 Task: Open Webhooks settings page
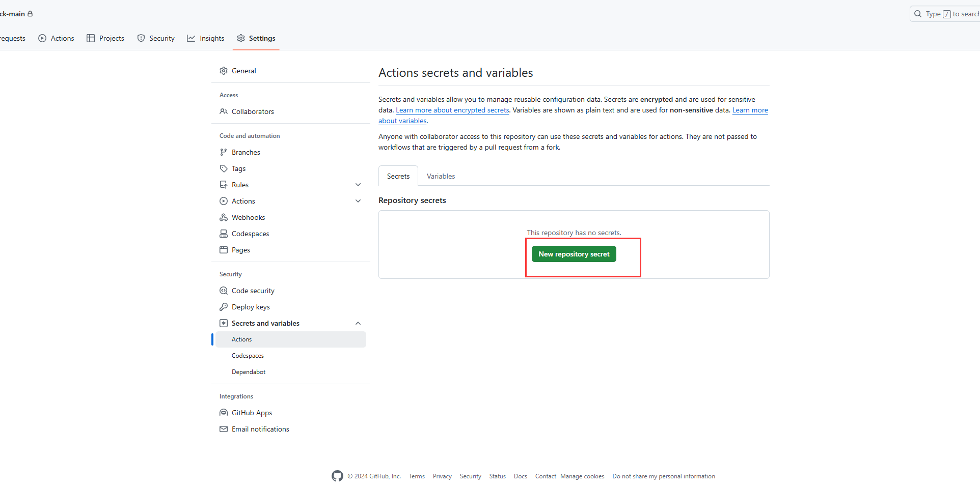coord(248,217)
